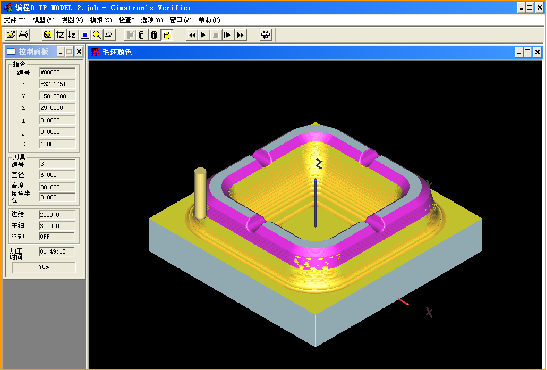Click the Cimatron Verifier title bar icon
Viewport: 547px width, 370px height.
pos(8,7)
